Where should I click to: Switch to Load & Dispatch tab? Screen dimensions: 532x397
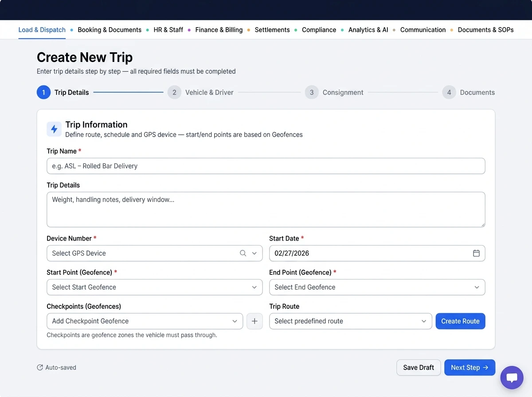click(x=42, y=30)
